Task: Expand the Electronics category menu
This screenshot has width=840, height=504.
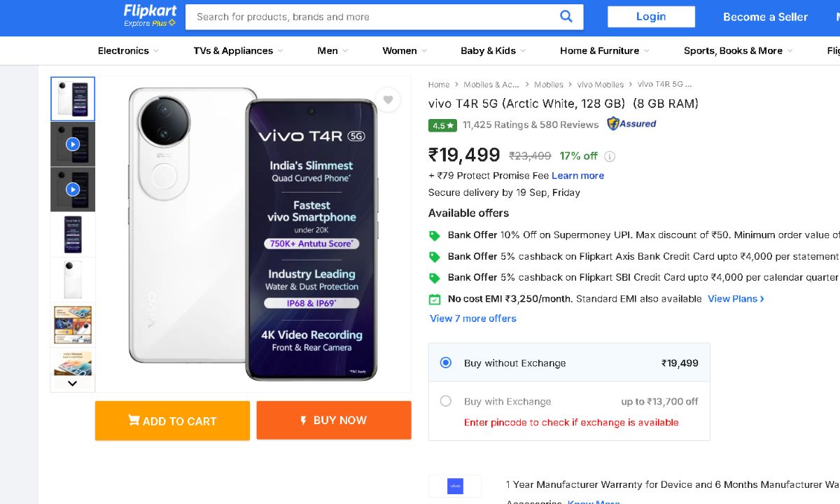Action: tap(128, 50)
